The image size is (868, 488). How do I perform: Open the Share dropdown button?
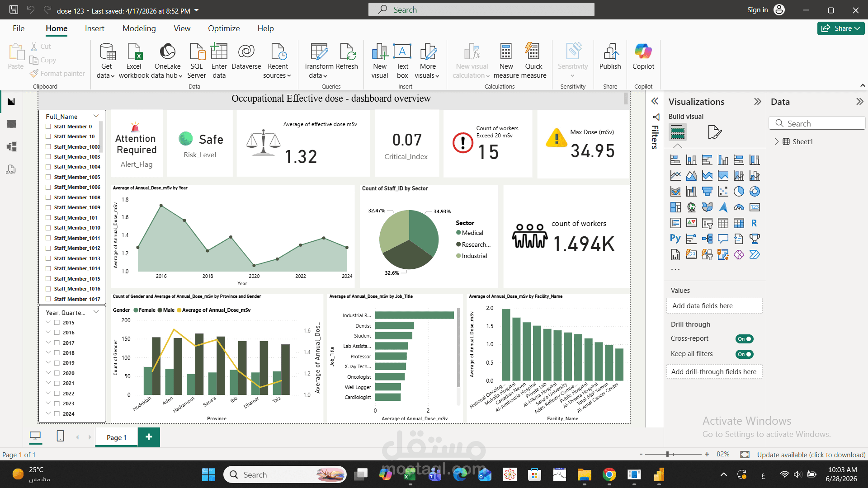[841, 28]
